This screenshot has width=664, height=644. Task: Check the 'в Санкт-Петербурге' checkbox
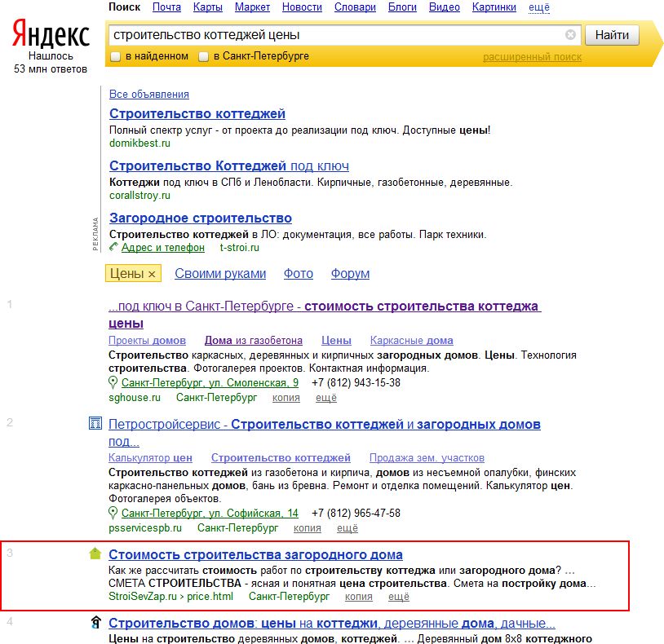point(204,56)
